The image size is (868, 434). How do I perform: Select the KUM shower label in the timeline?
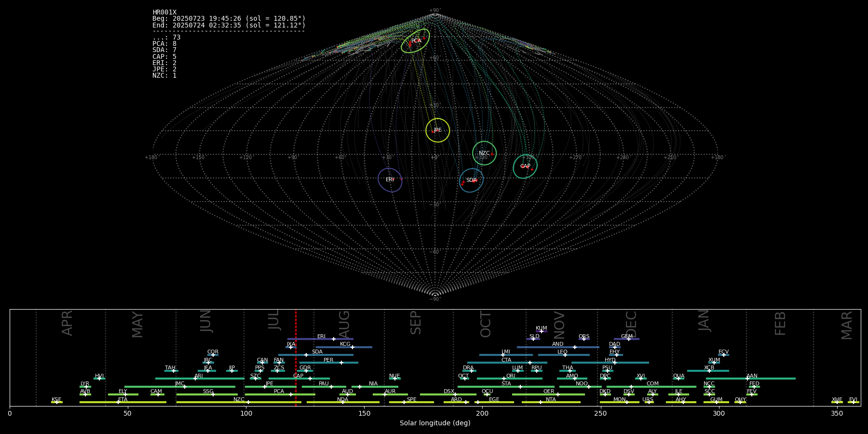(542, 328)
